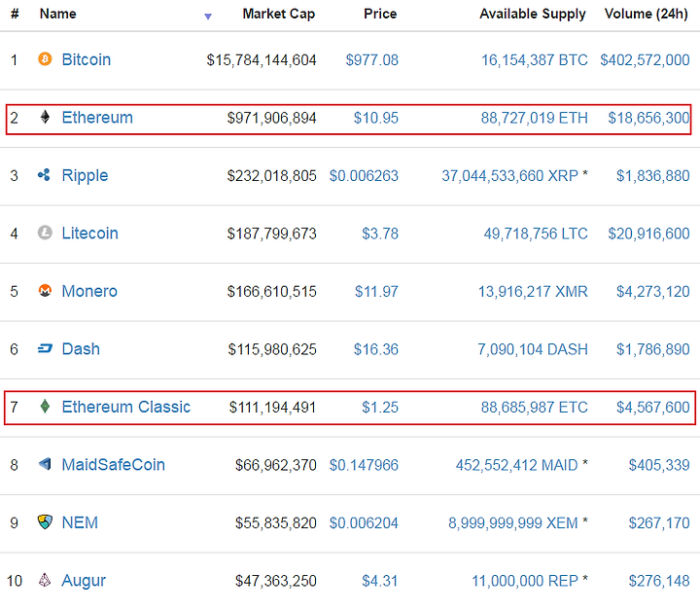This screenshot has width=700, height=610.
Task: Select Ethereum market cap $971,906,894
Action: (271, 118)
